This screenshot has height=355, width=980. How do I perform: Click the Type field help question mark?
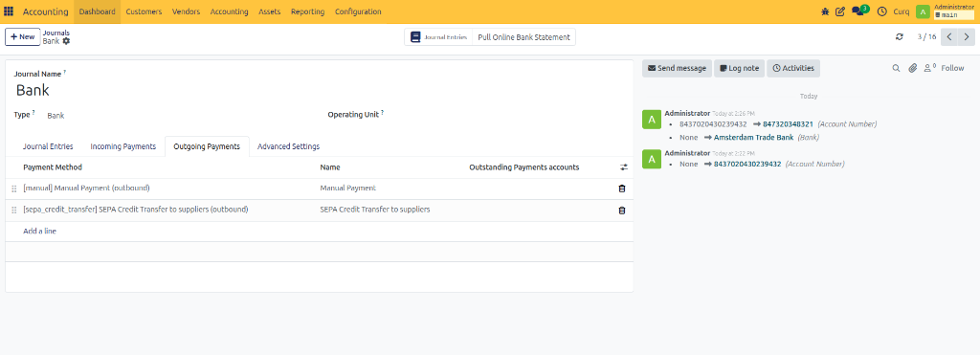tap(33, 113)
